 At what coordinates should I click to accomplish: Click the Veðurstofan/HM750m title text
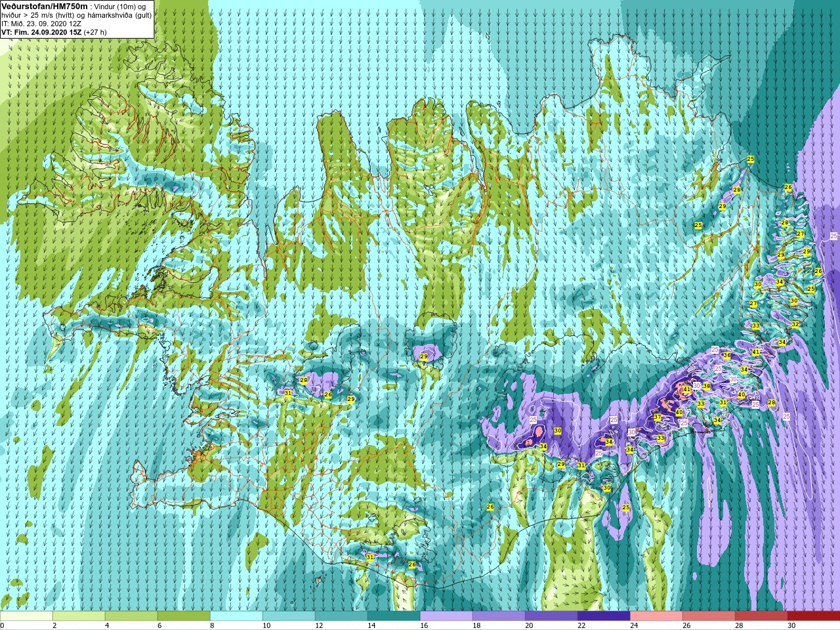[x=45, y=6]
